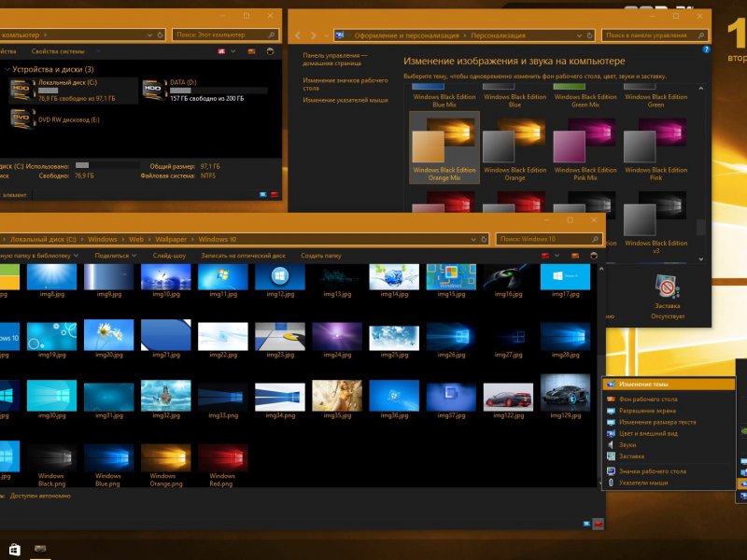This screenshot has height=560, width=747.
Task: Click help question mark in Personalization window
Action: pyautogui.click(x=706, y=49)
